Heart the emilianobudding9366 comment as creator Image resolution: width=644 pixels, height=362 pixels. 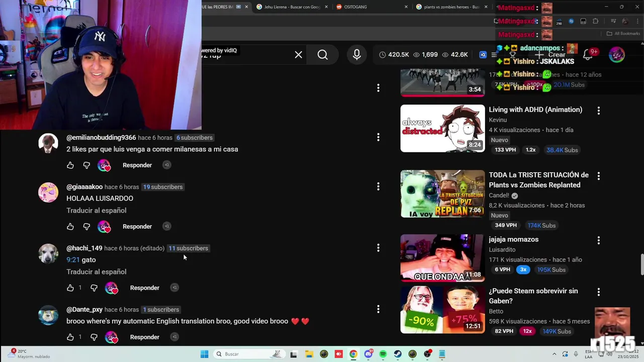click(x=104, y=165)
